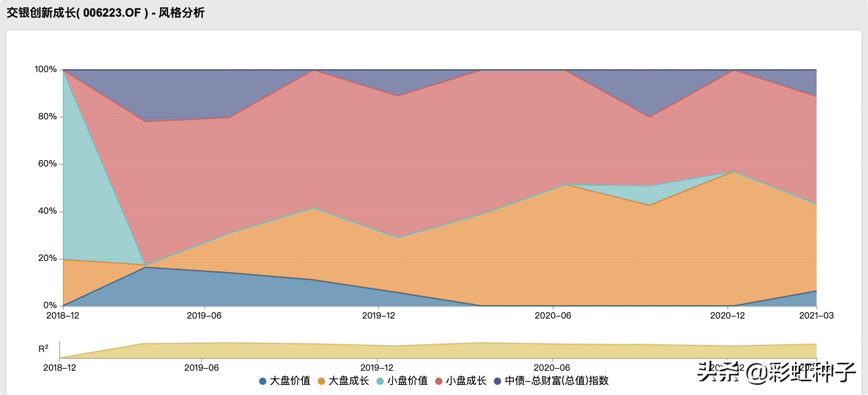
Task: Toggle the 大盘成长 orange legend dot
Action: click(321, 381)
